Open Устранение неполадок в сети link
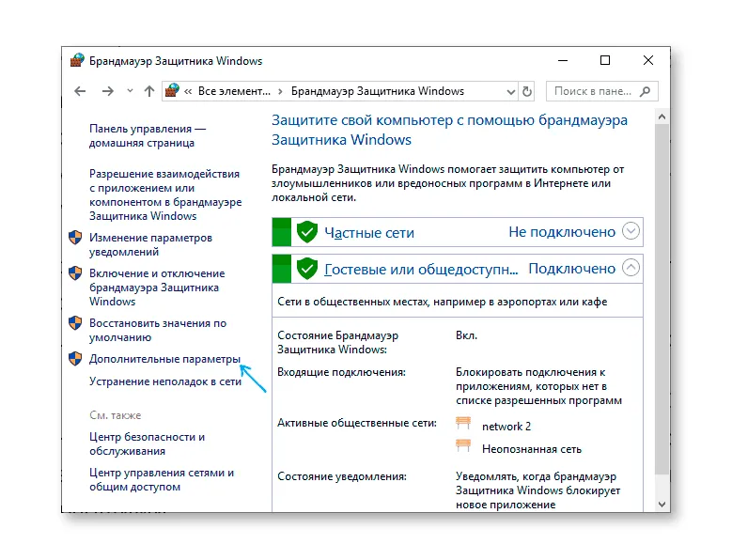This screenshot has height=560, width=732. tap(165, 381)
